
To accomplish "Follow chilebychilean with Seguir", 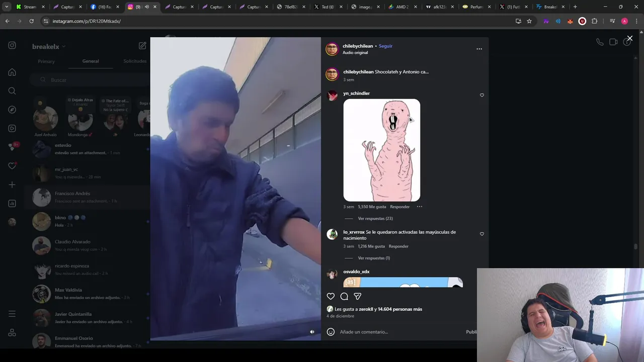I will [x=385, y=46].
